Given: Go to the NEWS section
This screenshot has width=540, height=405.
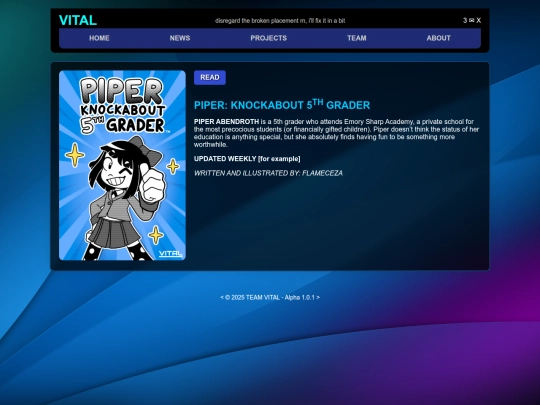Looking at the screenshot, I should pos(180,38).
